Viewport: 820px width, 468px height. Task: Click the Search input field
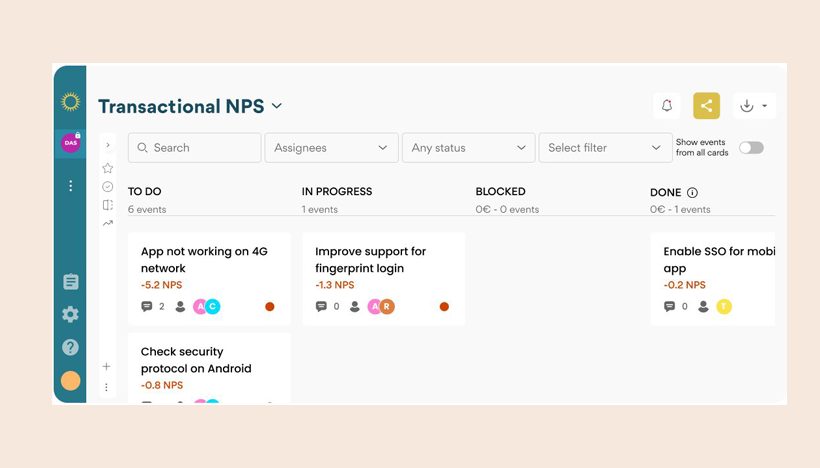point(195,147)
